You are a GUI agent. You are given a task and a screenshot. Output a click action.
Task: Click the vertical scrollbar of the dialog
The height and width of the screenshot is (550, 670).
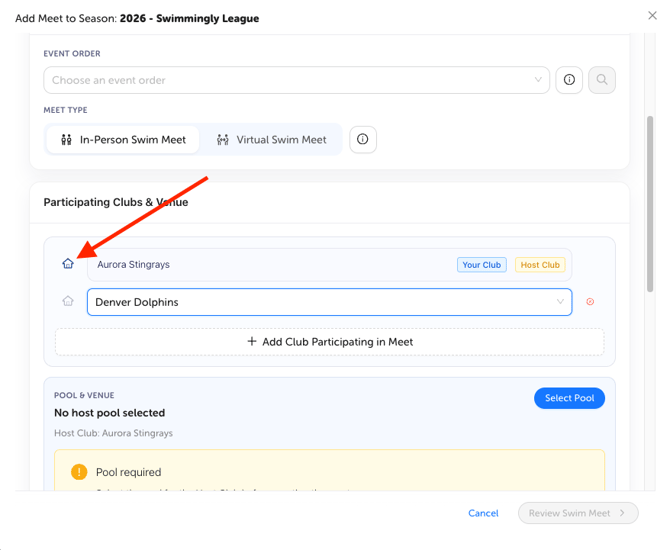click(650, 204)
